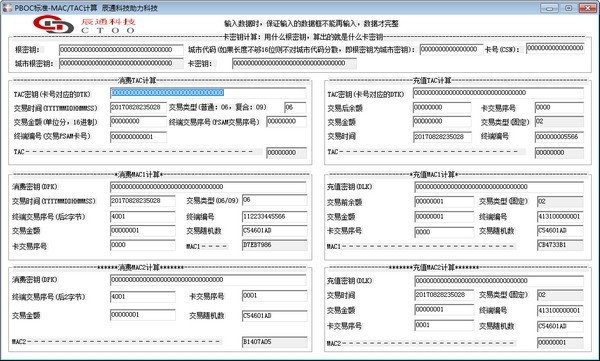The height and width of the screenshot is (361, 600).
Task: Edit the 消费TAC 交易时间 field
Action: [138, 108]
